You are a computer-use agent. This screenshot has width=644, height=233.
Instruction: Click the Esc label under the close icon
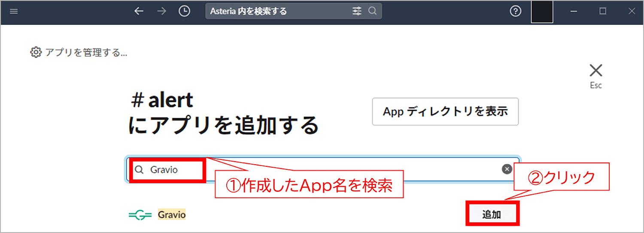tap(596, 86)
